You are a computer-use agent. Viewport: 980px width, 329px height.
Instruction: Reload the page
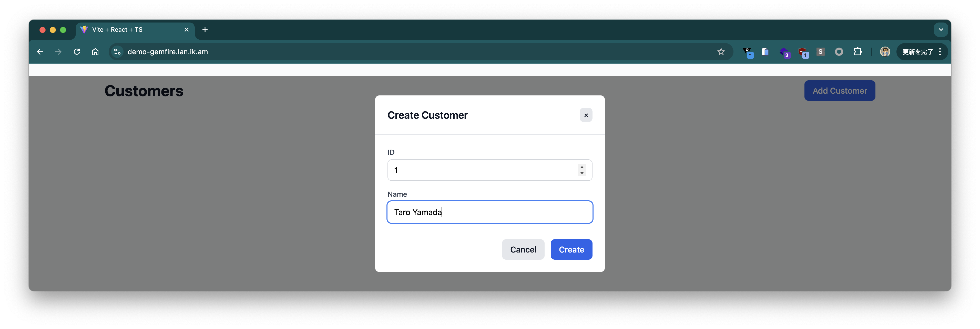click(x=77, y=52)
